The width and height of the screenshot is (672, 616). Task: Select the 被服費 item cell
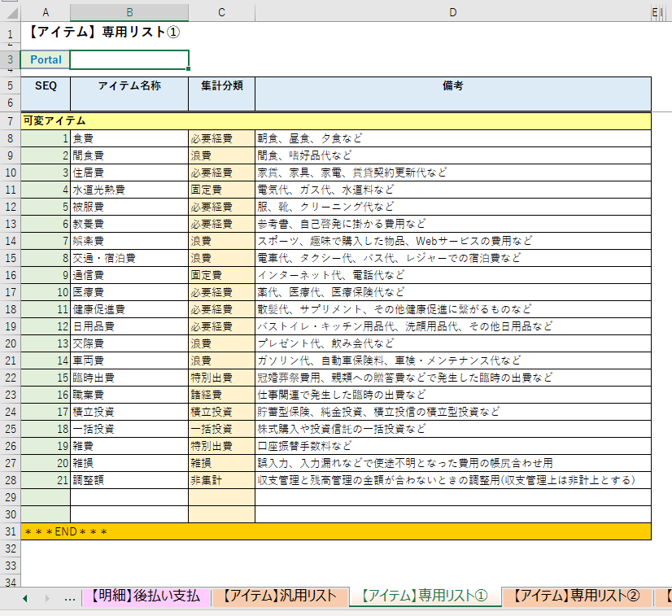click(129, 207)
